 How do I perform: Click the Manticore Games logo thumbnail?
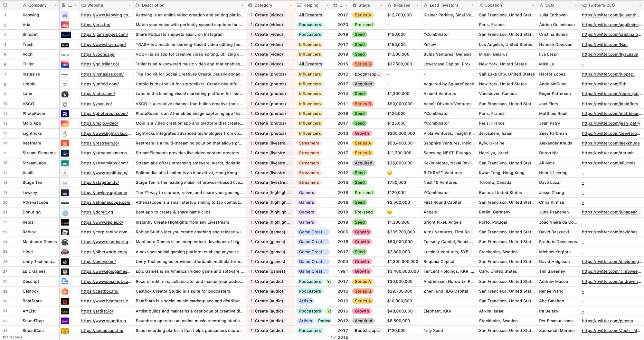[65, 242]
